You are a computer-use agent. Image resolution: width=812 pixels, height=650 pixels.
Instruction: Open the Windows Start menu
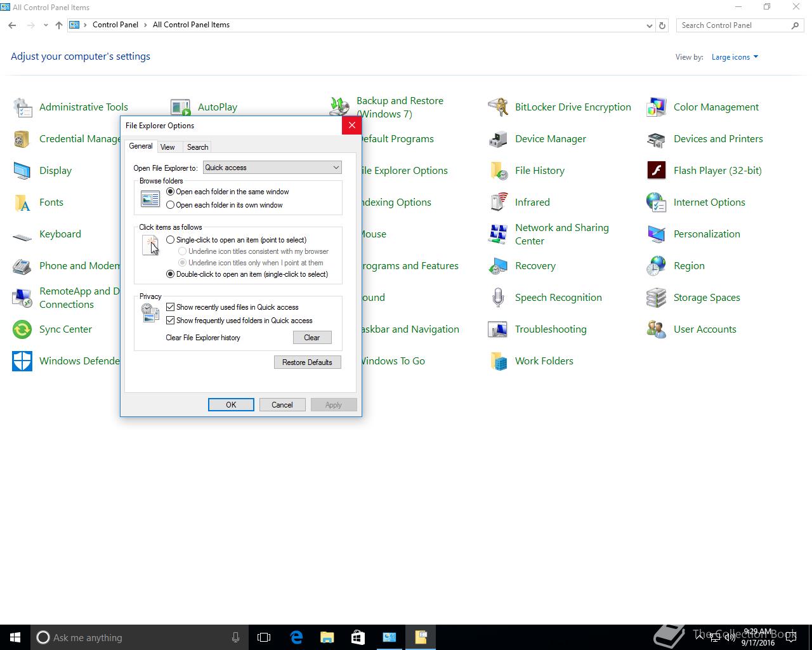click(x=15, y=637)
